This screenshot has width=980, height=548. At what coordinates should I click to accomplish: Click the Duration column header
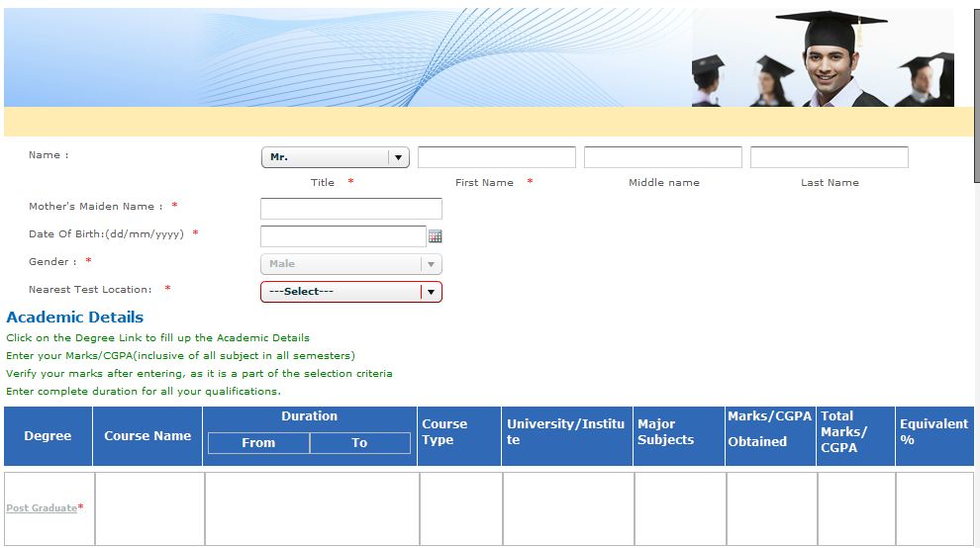pyautogui.click(x=310, y=416)
